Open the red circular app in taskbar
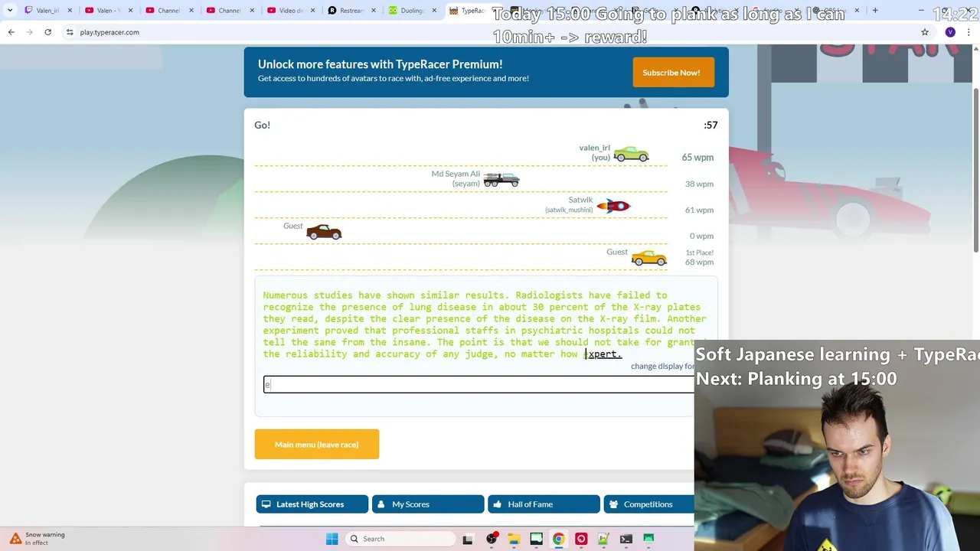The image size is (980, 551). pyautogui.click(x=581, y=539)
